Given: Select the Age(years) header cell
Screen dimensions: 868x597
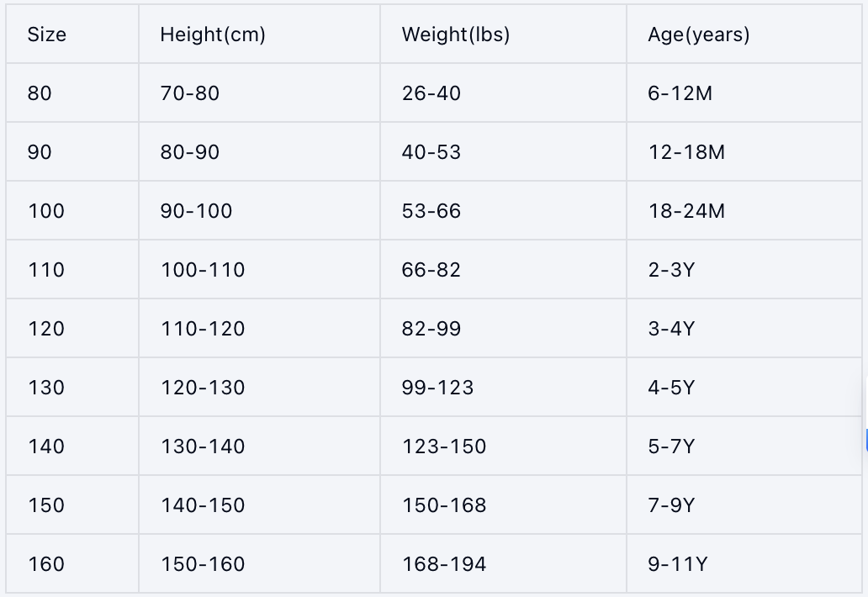Looking at the screenshot, I should point(698,34).
